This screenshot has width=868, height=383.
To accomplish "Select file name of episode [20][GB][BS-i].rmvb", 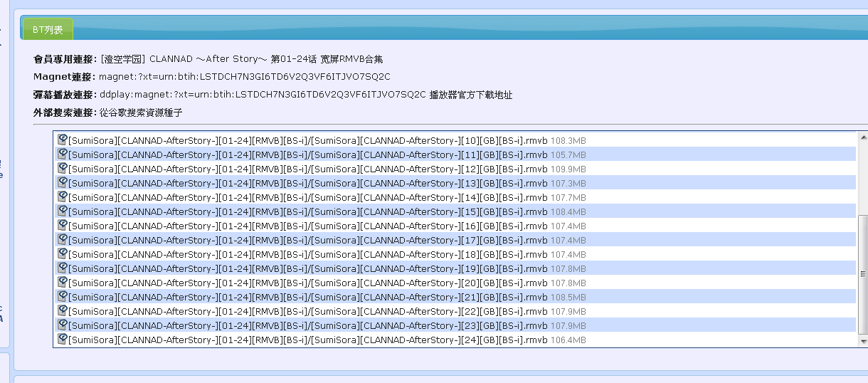I will (308, 283).
